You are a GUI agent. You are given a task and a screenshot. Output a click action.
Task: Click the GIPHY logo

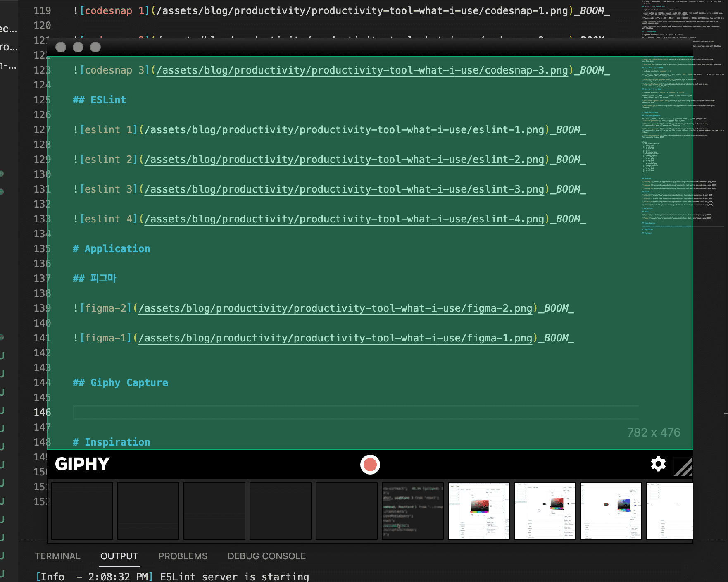[83, 464]
